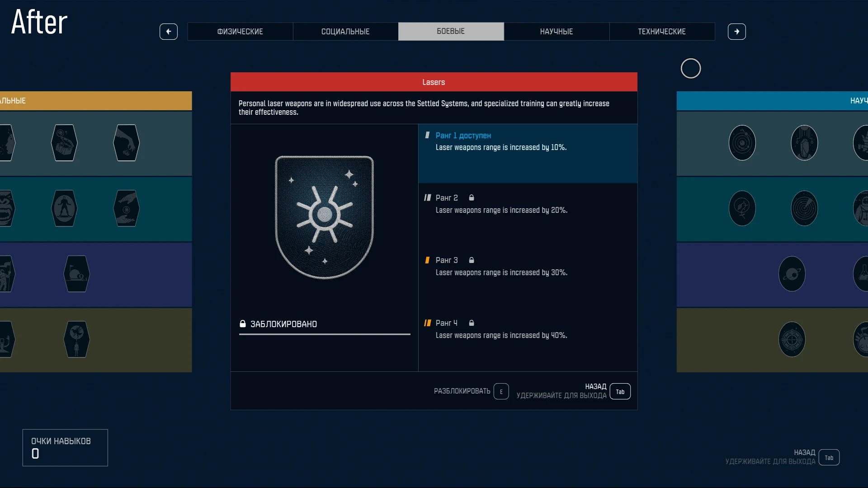868x488 pixels.
Task: Click the lock icon beside Ранг 2
Action: pos(472,198)
